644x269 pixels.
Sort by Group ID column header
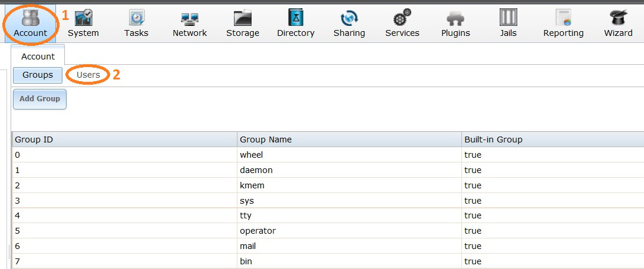[124, 140]
